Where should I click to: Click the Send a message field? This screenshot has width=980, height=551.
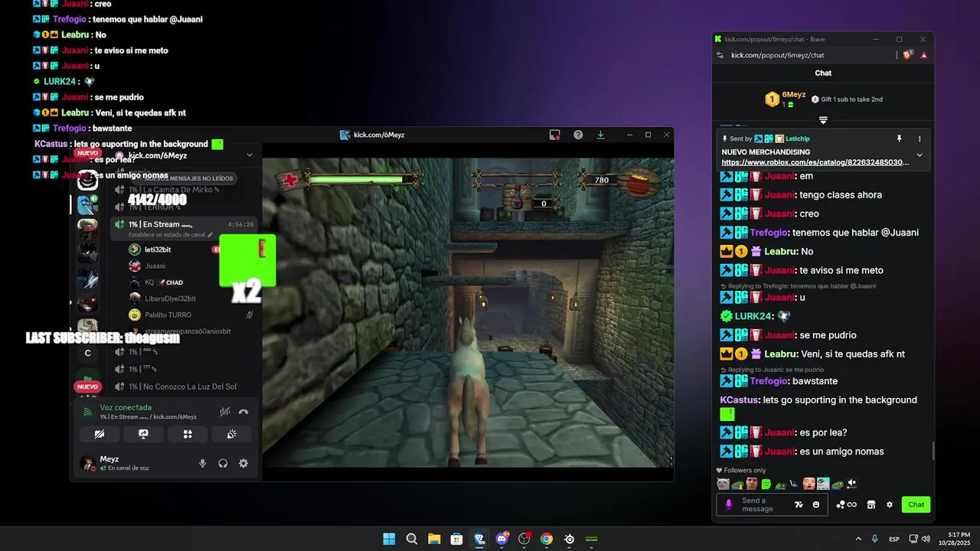click(x=766, y=504)
